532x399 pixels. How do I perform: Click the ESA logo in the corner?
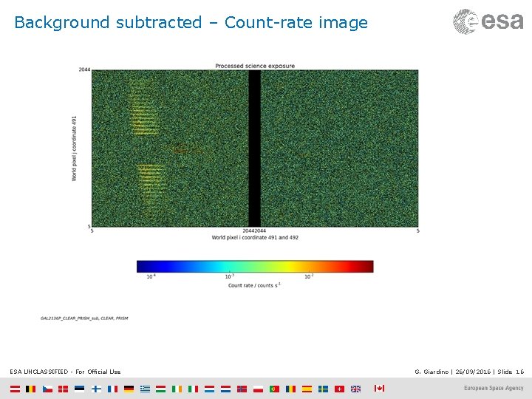click(488, 21)
